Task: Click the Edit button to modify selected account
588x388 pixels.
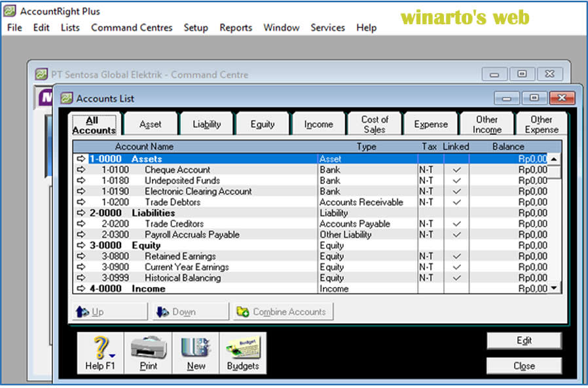Action: [524, 341]
